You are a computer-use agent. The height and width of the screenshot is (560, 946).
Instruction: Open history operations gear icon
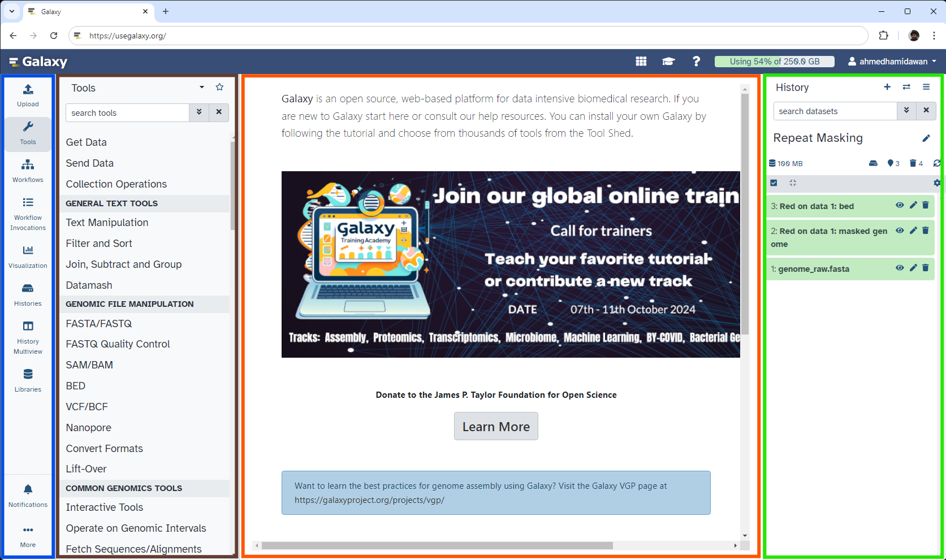pos(937,183)
